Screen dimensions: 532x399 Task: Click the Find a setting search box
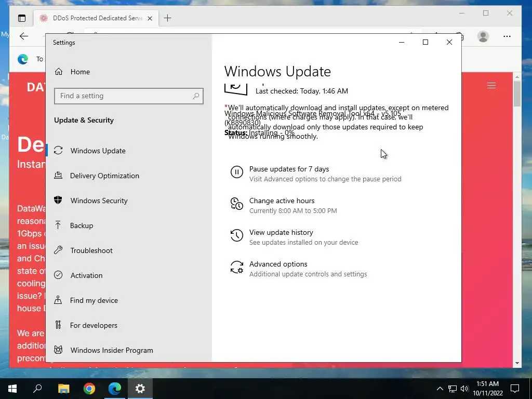129,96
